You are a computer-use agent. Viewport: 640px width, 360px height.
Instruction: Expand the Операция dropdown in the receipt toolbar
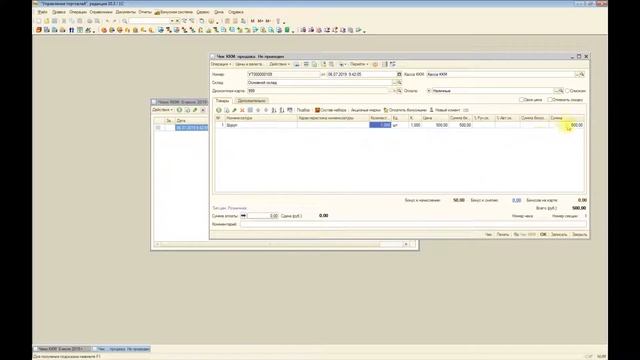221,64
